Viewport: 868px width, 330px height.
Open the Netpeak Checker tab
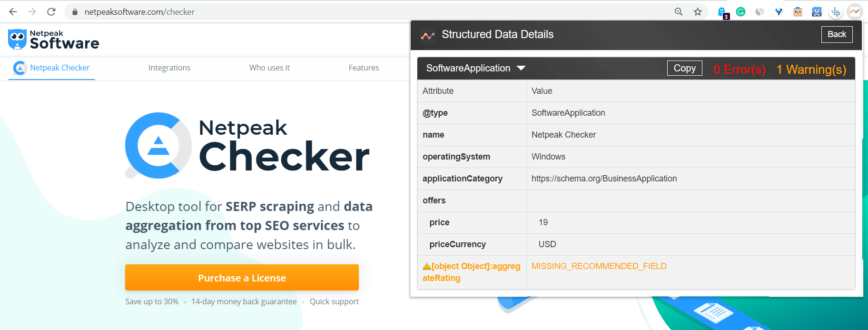(x=52, y=68)
